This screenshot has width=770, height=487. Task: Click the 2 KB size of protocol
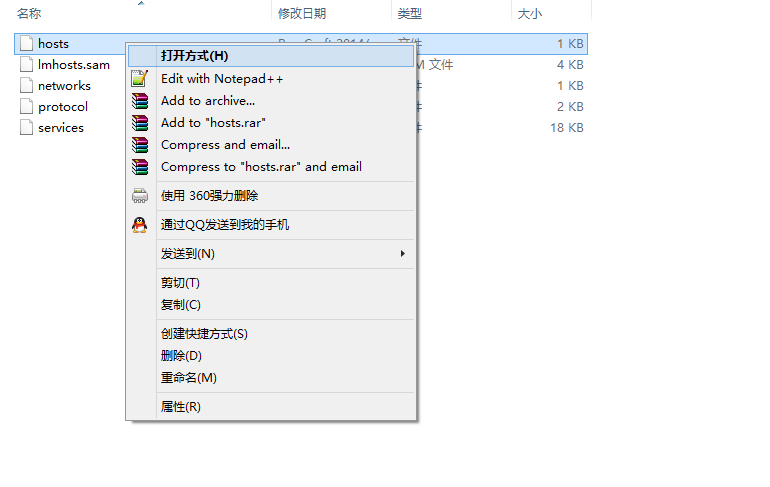tap(570, 107)
